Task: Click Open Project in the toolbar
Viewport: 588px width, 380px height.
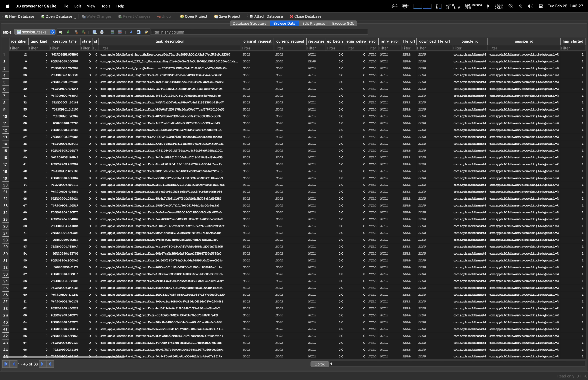Action: coord(193,16)
